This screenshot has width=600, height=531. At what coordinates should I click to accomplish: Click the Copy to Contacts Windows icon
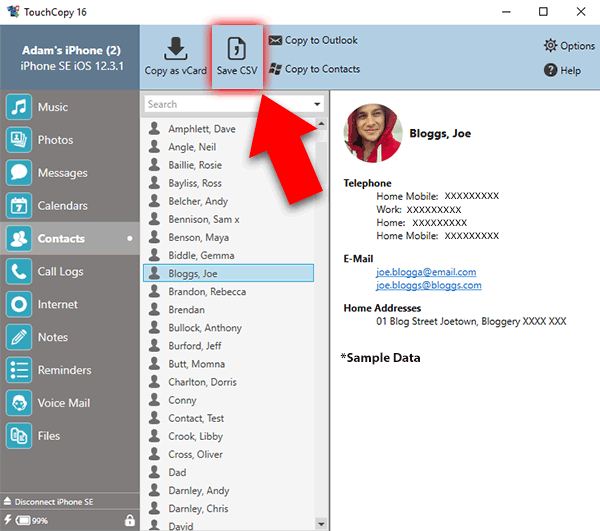coord(275,69)
